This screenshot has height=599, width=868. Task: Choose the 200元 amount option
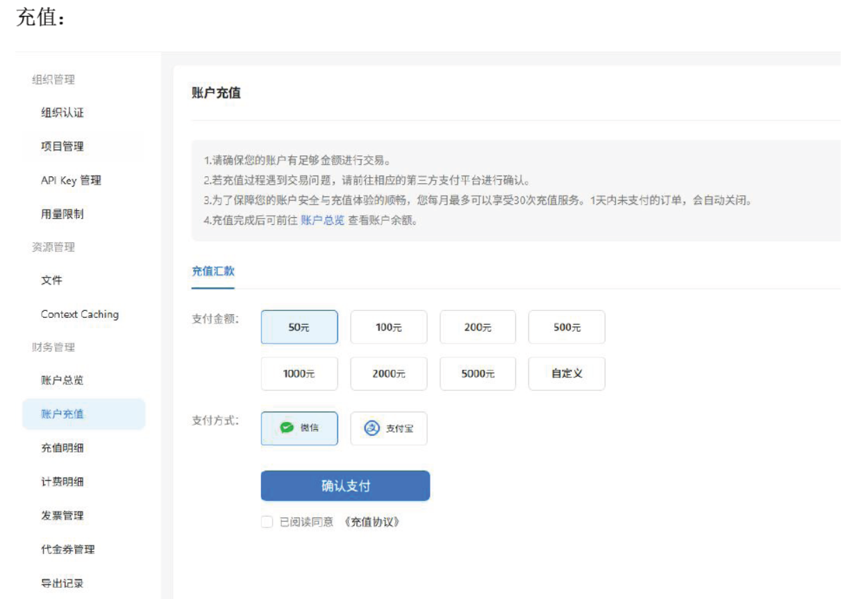[x=478, y=327]
